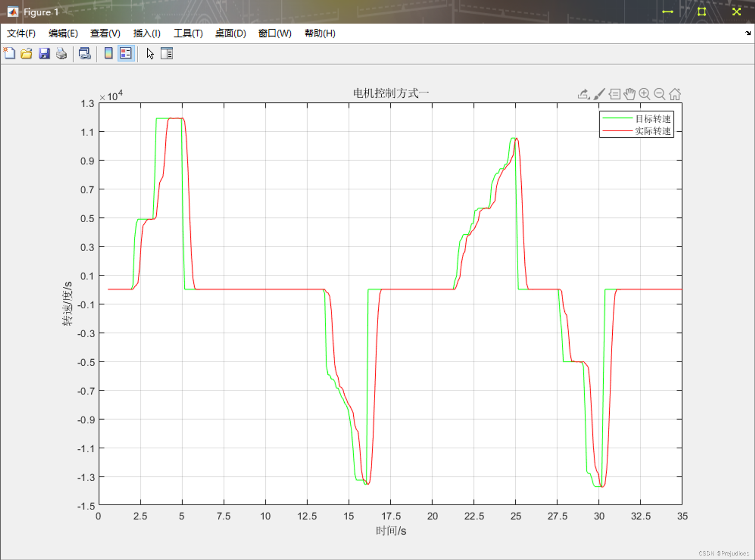Click the green line sample in the legend

[x=617, y=118]
